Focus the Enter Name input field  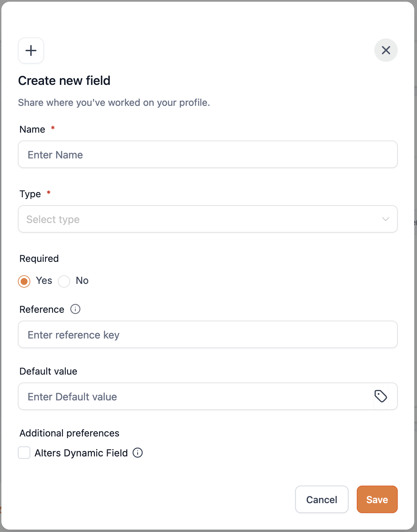(x=207, y=155)
